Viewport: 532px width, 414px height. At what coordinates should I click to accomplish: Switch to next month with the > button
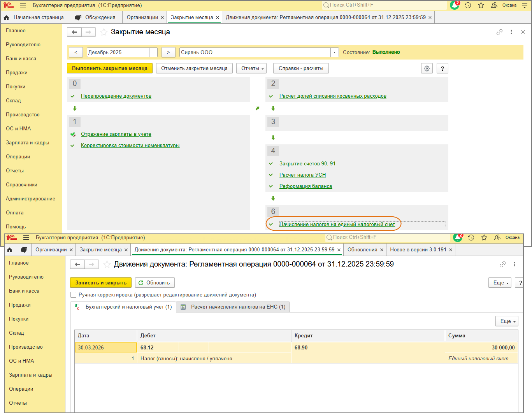coord(168,53)
